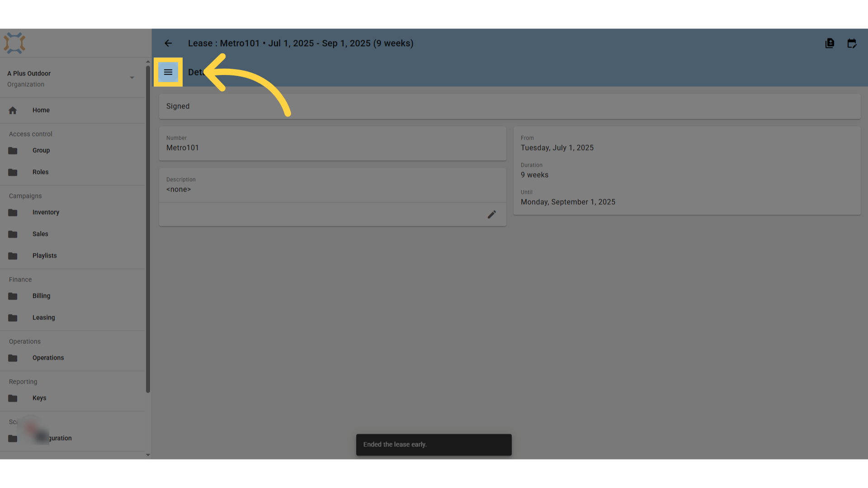Click the Signed status text
Viewport: 868px width, 488px height.
tap(178, 106)
